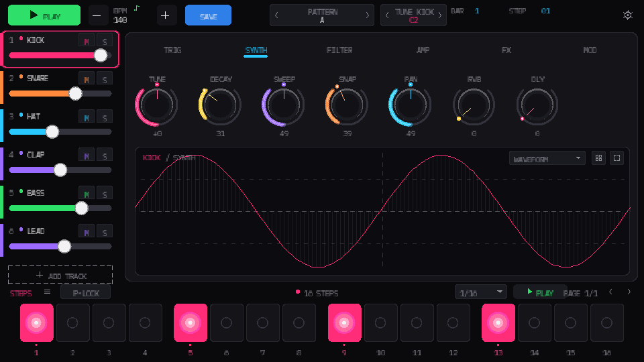The height and width of the screenshot is (362, 644).
Task: Click the DLY knob
Action: (537, 105)
